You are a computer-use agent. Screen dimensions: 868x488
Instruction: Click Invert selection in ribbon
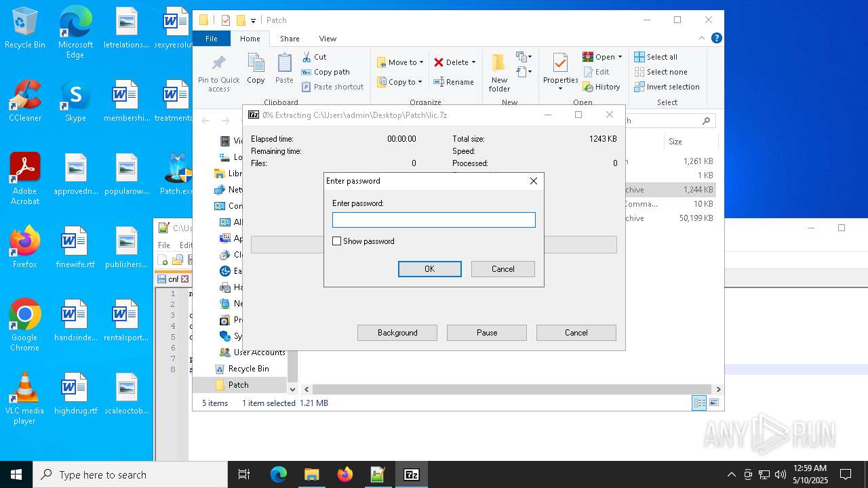667,87
